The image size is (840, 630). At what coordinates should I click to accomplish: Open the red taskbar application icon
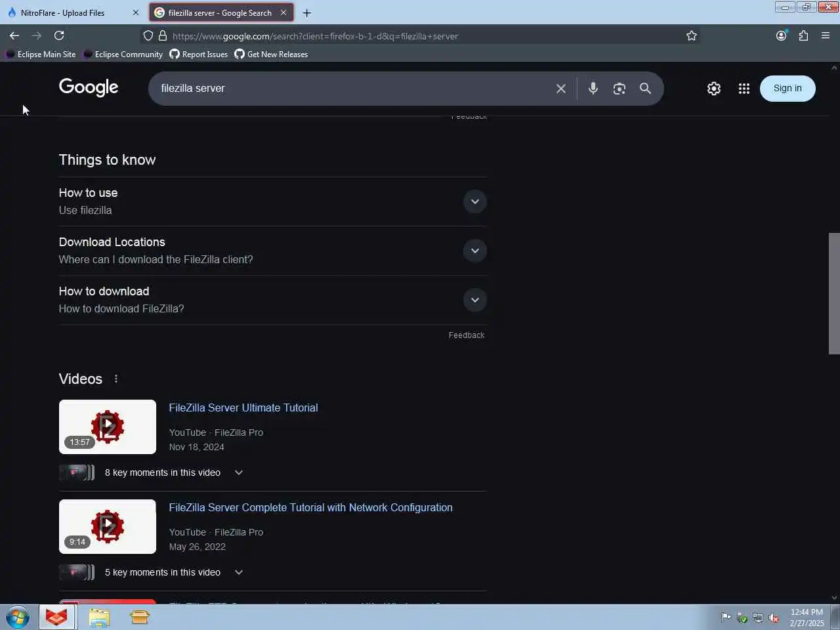coord(57,618)
